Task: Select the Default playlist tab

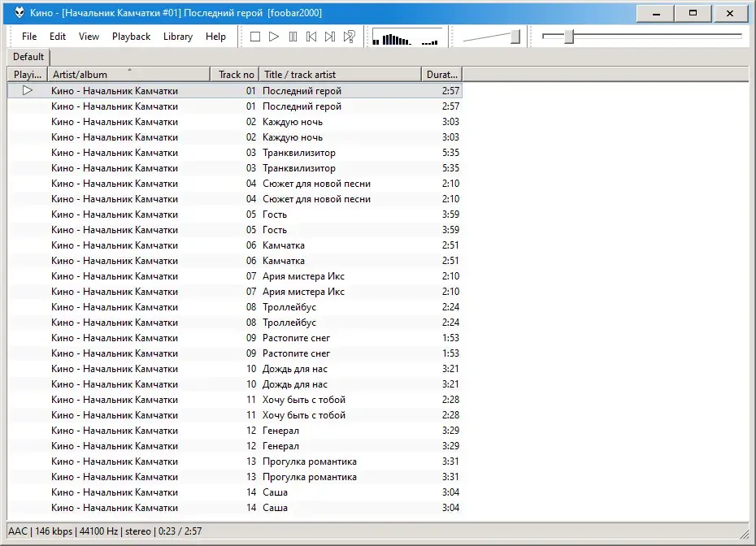Action: tap(28, 57)
